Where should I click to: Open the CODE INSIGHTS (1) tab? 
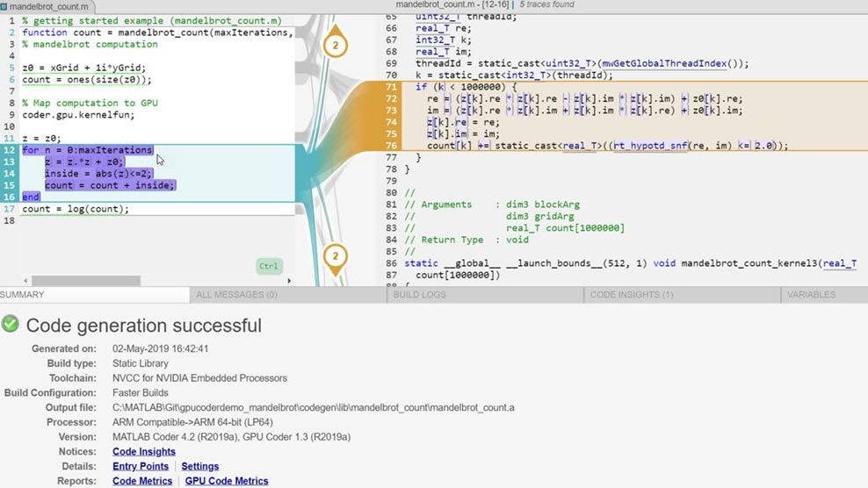[x=631, y=295]
